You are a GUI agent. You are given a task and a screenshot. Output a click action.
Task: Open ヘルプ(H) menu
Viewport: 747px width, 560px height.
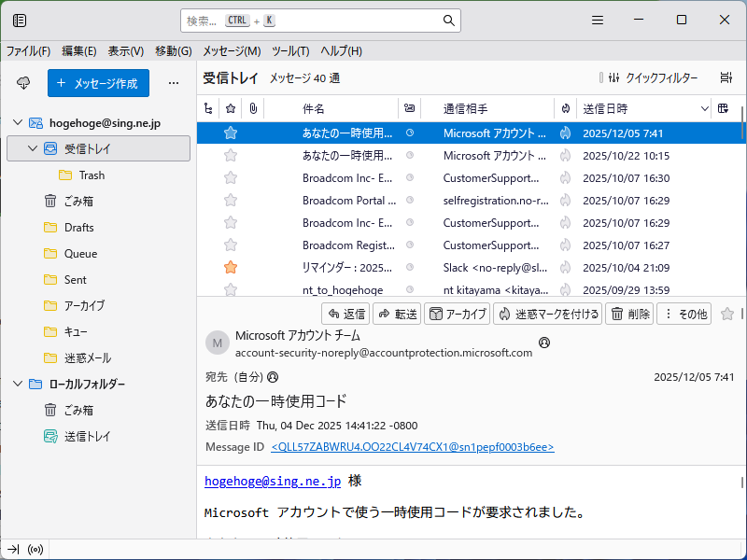pos(341,51)
